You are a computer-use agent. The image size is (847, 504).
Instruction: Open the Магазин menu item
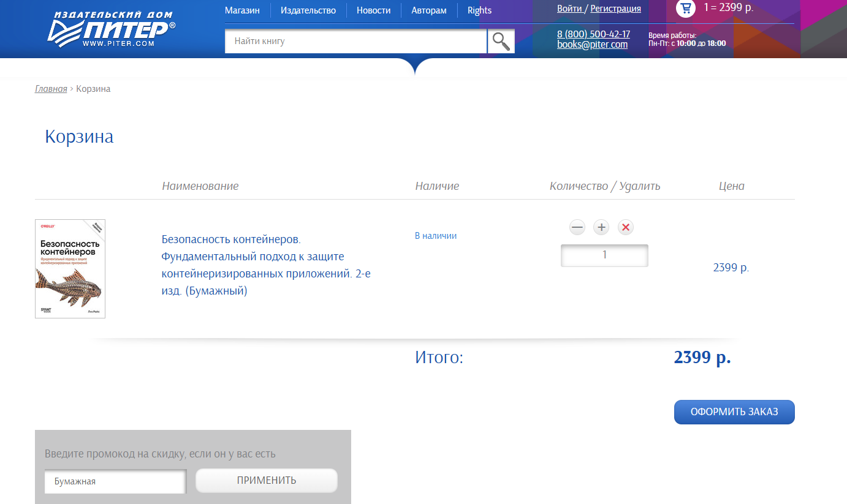tap(242, 10)
